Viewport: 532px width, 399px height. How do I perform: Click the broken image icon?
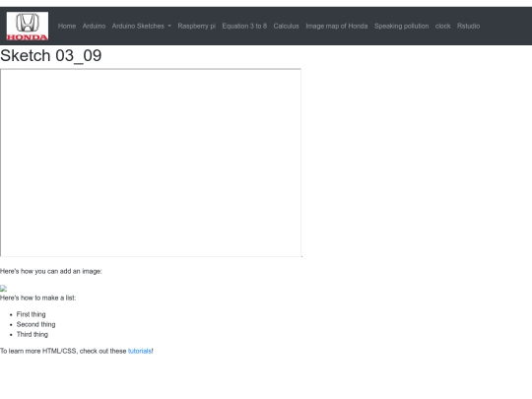pyautogui.click(x=3, y=289)
